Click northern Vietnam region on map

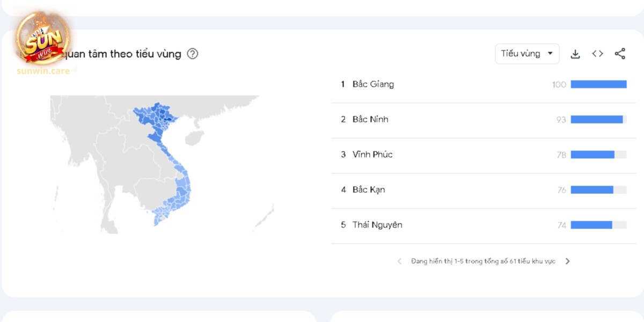click(x=156, y=119)
